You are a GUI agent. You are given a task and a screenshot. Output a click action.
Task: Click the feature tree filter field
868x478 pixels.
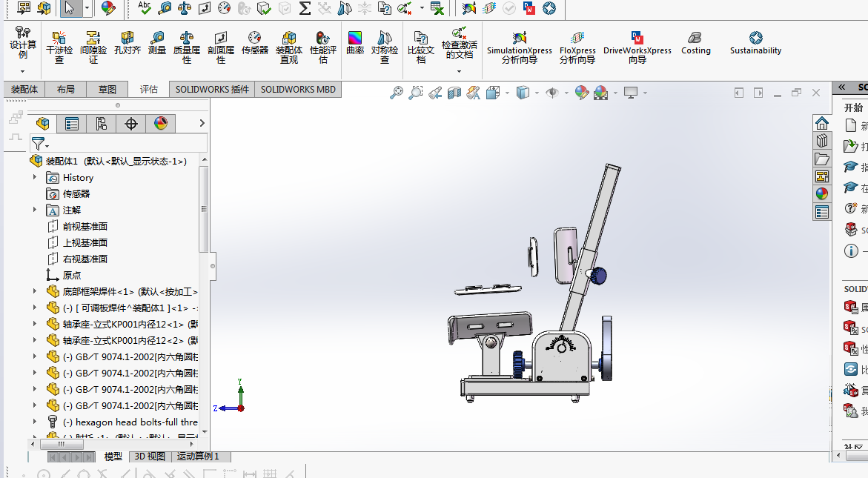point(119,143)
